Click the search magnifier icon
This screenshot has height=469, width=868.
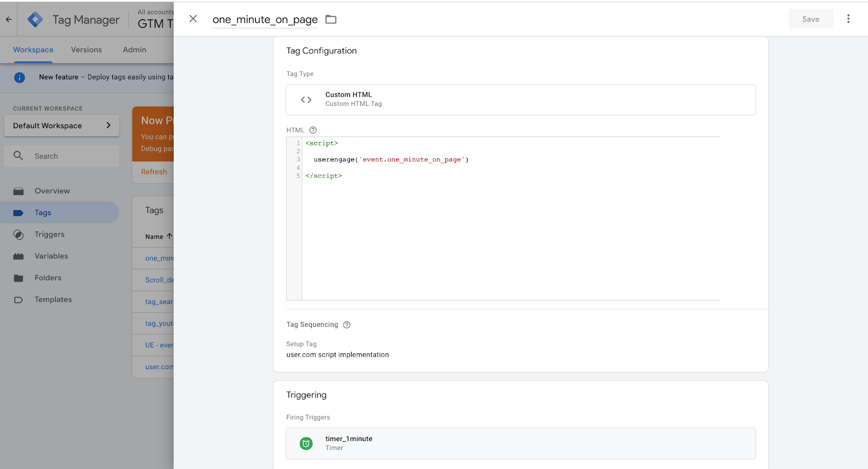18,156
